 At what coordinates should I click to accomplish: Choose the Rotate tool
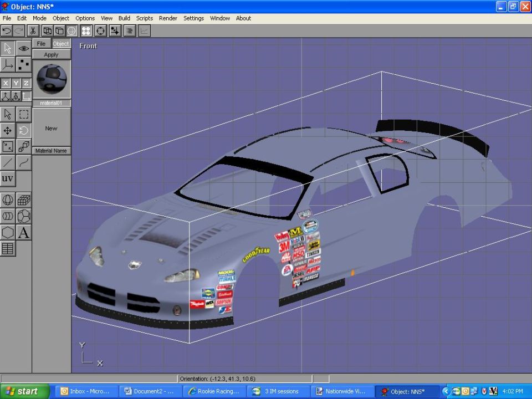pyautogui.click(x=24, y=130)
